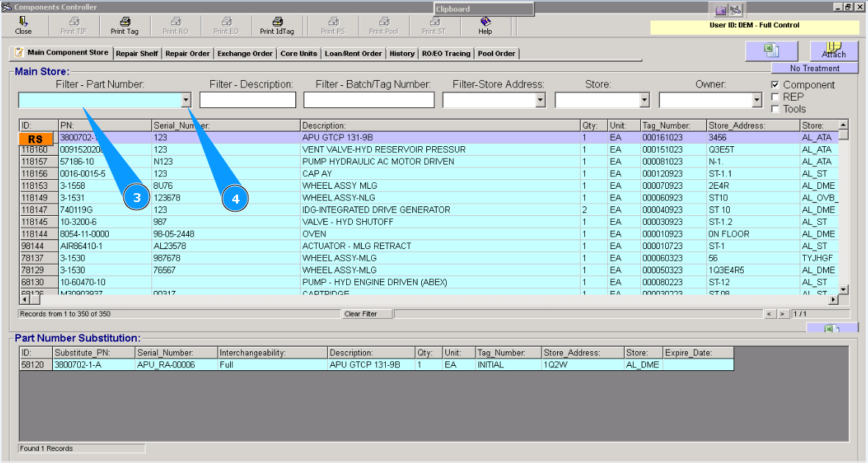Switch to the Repair Shelf tab

click(x=137, y=54)
